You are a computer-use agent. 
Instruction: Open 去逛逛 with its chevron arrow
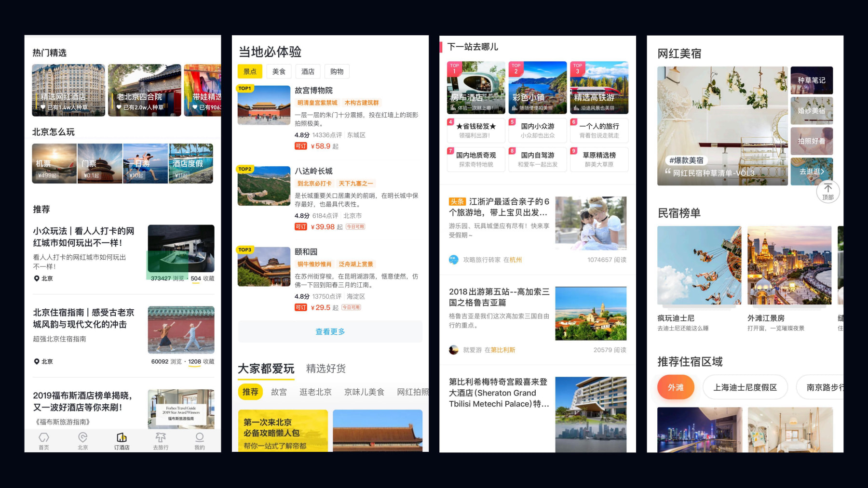(811, 172)
